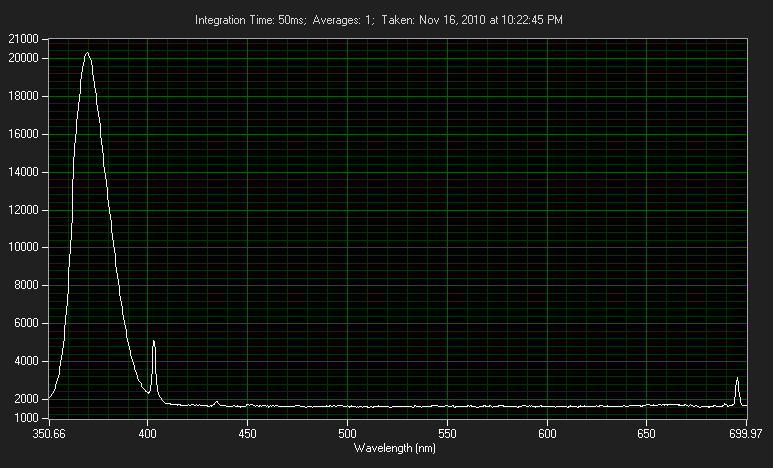Click the peak near 695 nm at right edge
The height and width of the screenshot is (468, 773).
(737, 379)
